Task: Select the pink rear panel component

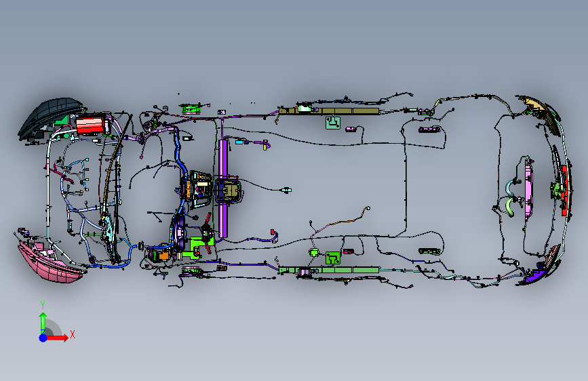Action: click(x=529, y=189)
